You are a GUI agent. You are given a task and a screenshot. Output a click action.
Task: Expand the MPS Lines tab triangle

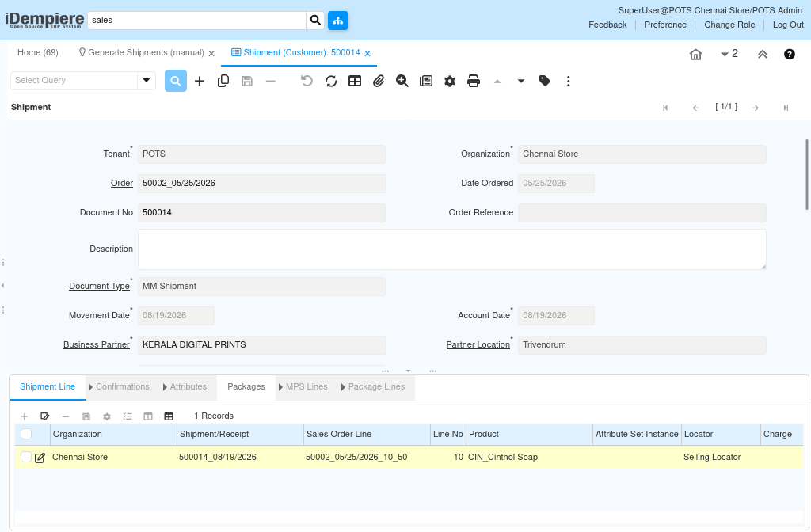pyautogui.click(x=280, y=387)
